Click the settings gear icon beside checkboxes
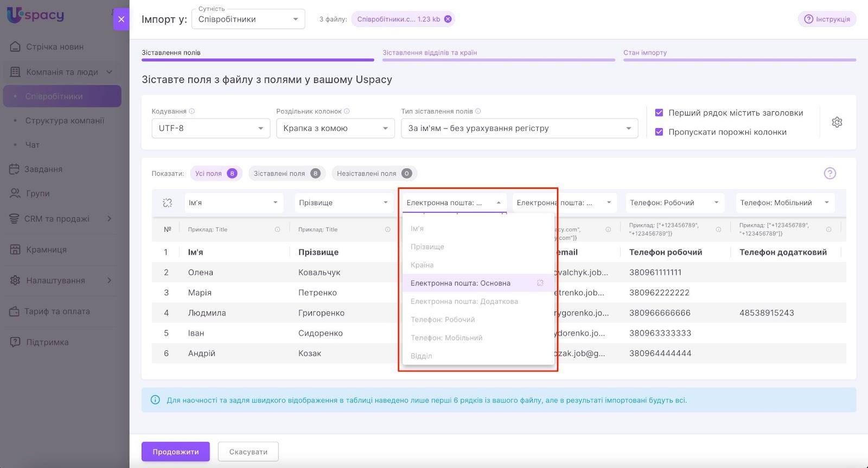 [837, 122]
